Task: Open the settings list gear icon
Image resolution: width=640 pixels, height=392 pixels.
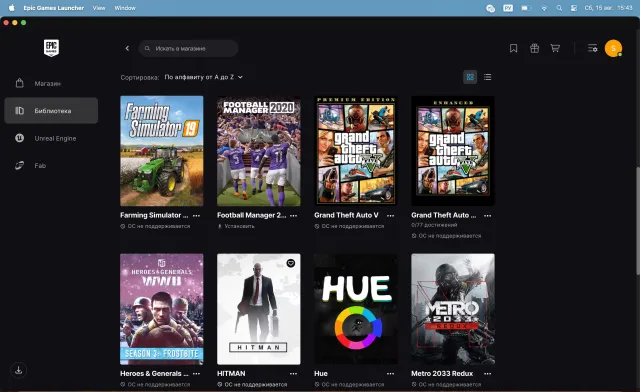Action: click(x=592, y=48)
